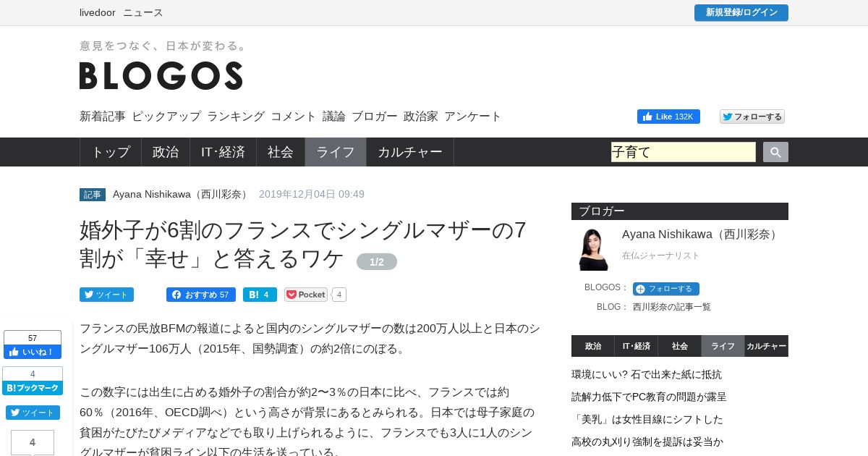Click the date 2019年12月04日 09:49
The width and height of the screenshot is (868, 456).
(312, 194)
